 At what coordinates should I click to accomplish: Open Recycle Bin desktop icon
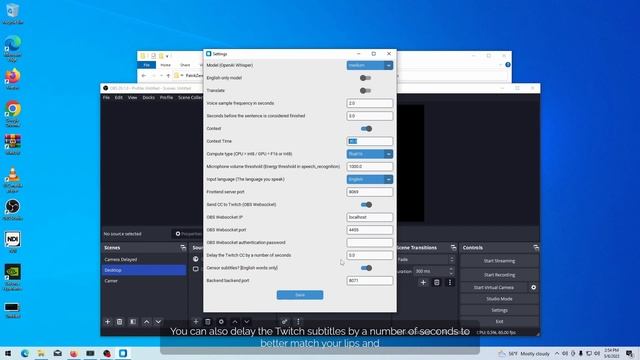(x=12, y=13)
